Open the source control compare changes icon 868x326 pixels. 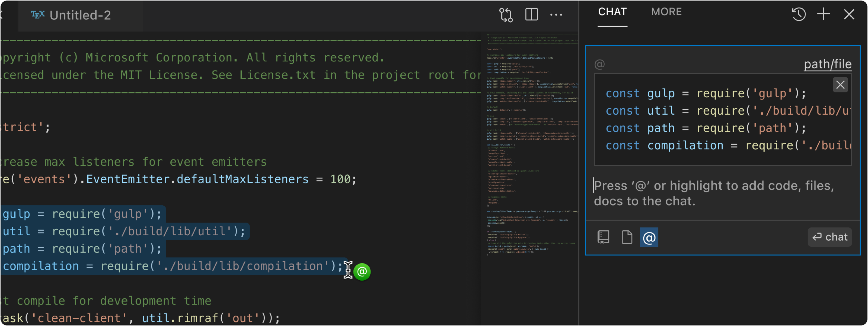point(506,15)
